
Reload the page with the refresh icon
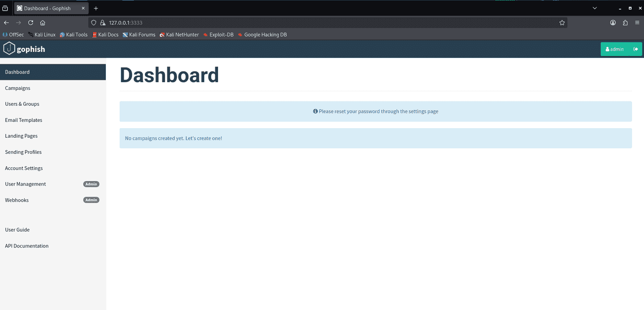(30, 23)
